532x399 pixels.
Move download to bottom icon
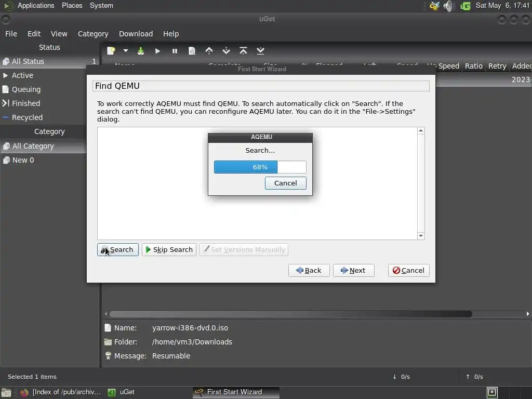pos(260,51)
